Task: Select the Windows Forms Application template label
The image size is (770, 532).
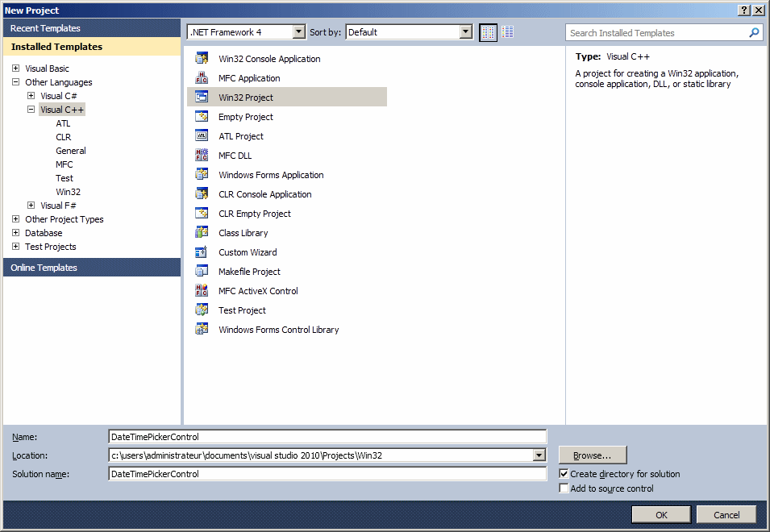Action: point(271,175)
